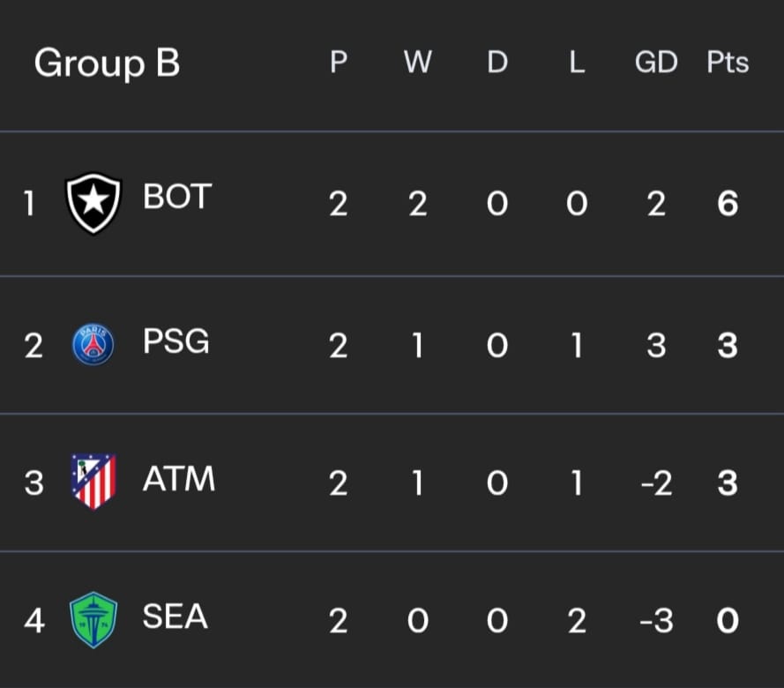The height and width of the screenshot is (688, 784).
Task: Click rank number 4 beside SEA
Action: pos(34,621)
